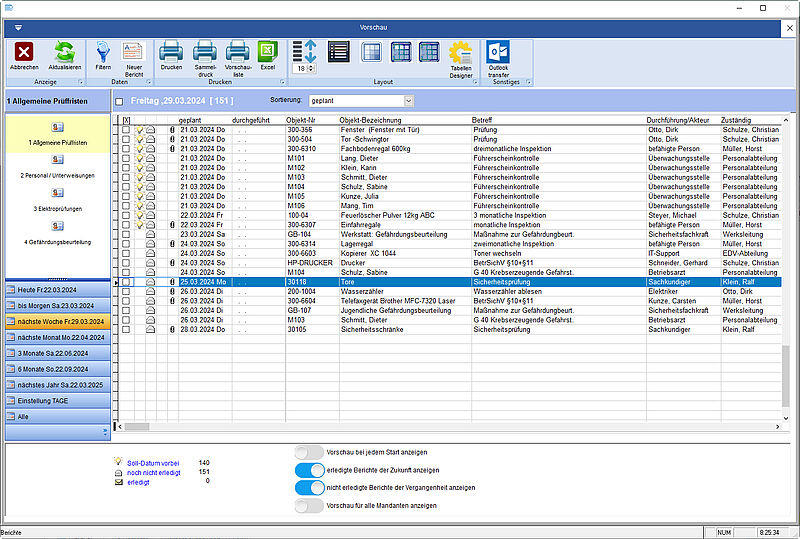Switch to '3 Elektroprüfungen' category
Screen dimensions: 800x539
coord(56,208)
